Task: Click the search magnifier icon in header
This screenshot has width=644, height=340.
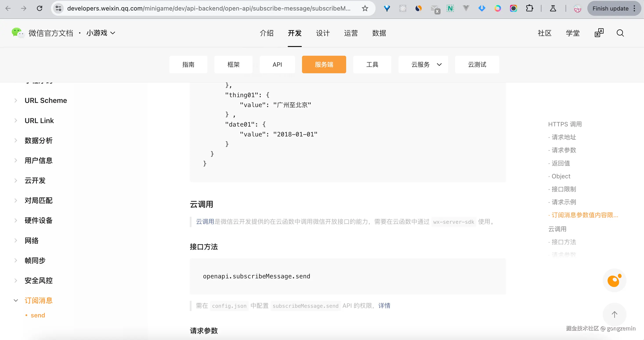Action: pyautogui.click(x=620, y=33)
